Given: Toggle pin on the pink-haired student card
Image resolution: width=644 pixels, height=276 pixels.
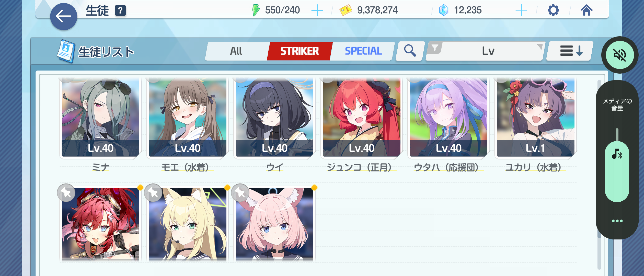Looking at the screenshot, I should pyautogui.click(x=240, y=193).
